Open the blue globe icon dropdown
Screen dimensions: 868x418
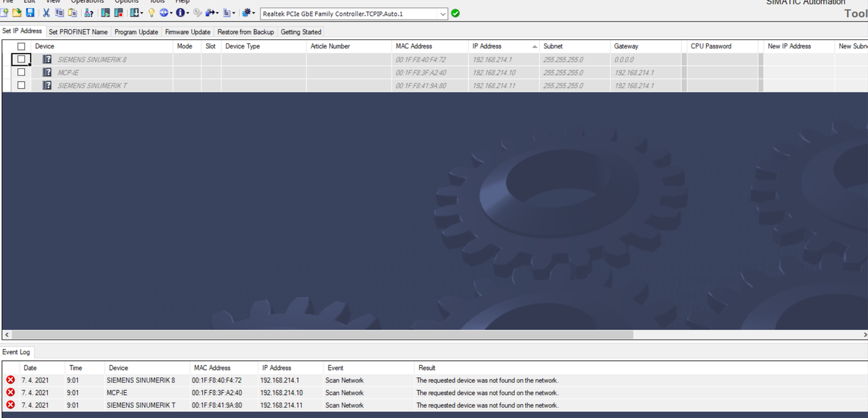coord(172,13)
